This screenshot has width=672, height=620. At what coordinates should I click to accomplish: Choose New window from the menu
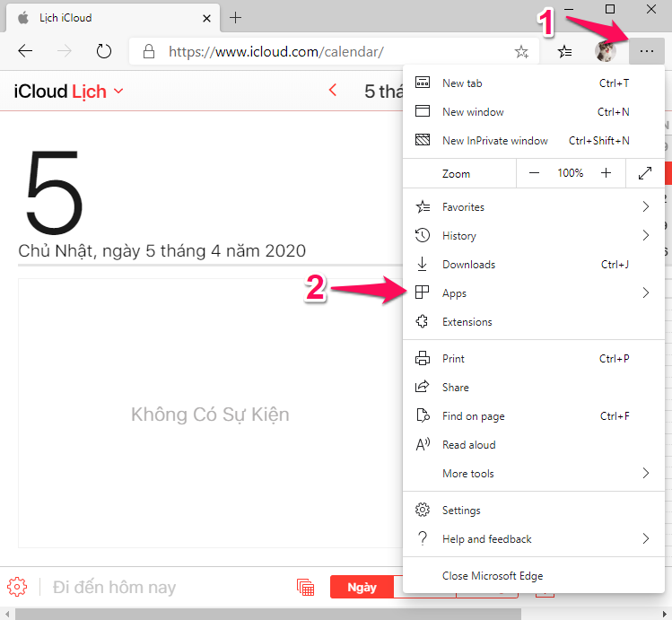[x=534, y=112]
